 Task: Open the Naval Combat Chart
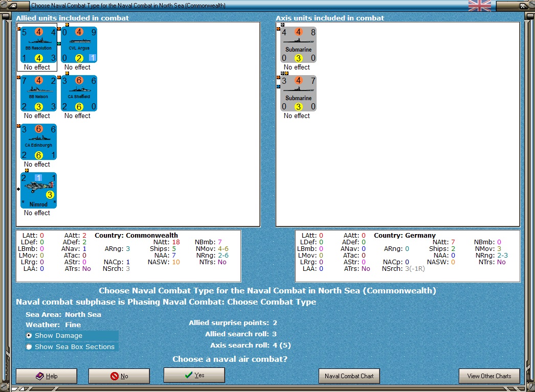[349, 376]
